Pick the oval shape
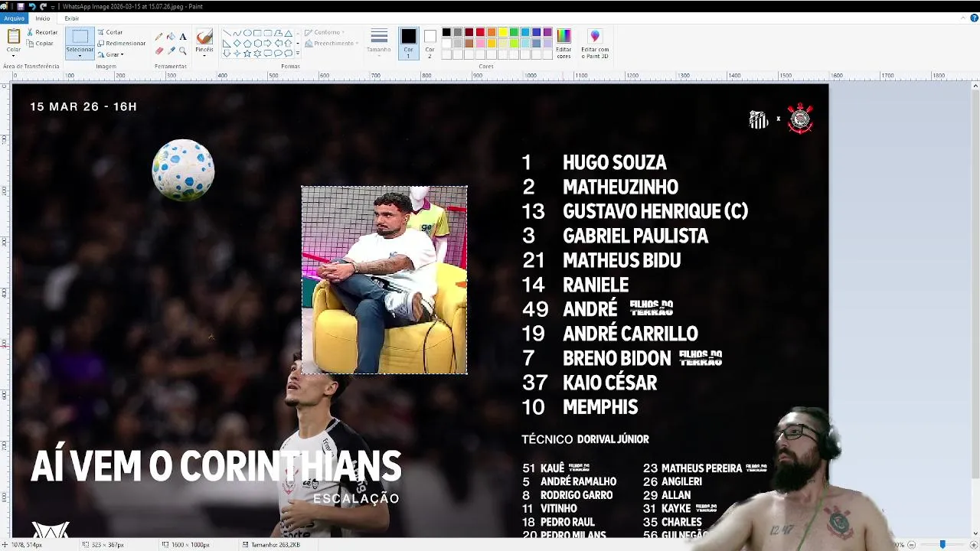Screen dimensions: 980x551 pyautogui.click(x=247, y=34)
